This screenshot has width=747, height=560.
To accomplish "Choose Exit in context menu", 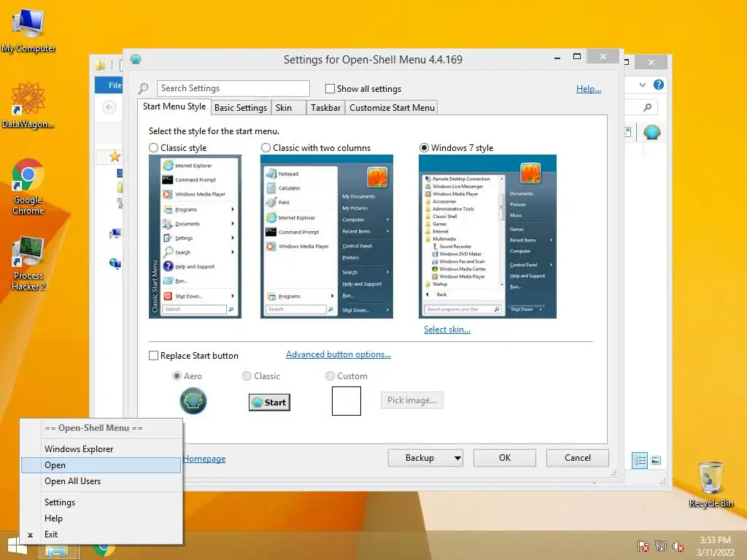I will [101, 534].
